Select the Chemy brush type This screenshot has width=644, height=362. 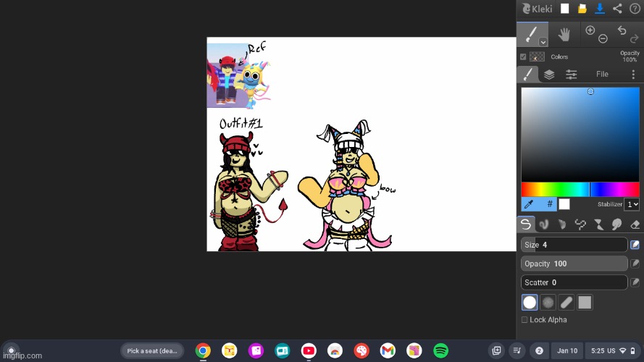coord(598,224)
